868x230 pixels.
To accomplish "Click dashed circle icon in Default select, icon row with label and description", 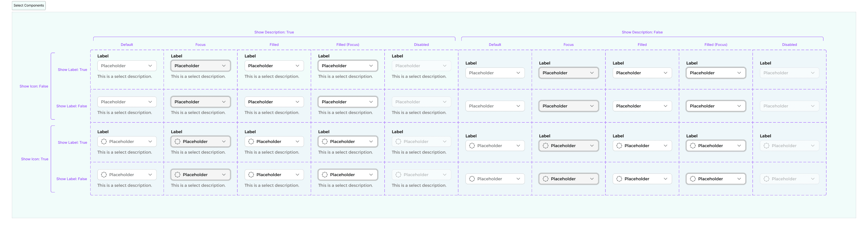I will point(104,142).
